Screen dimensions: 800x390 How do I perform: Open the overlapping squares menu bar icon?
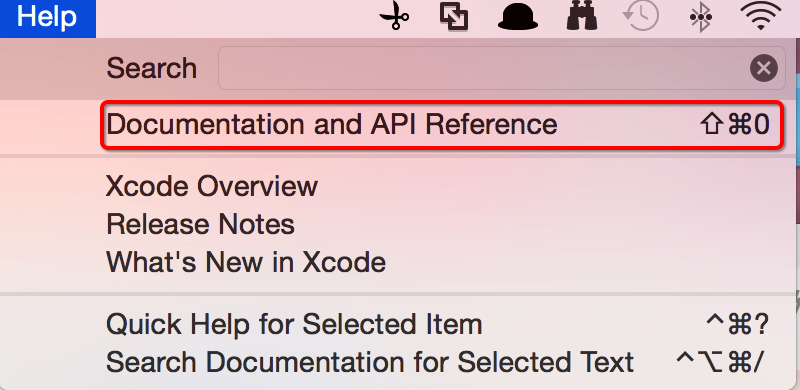click(x=454, y=16)
